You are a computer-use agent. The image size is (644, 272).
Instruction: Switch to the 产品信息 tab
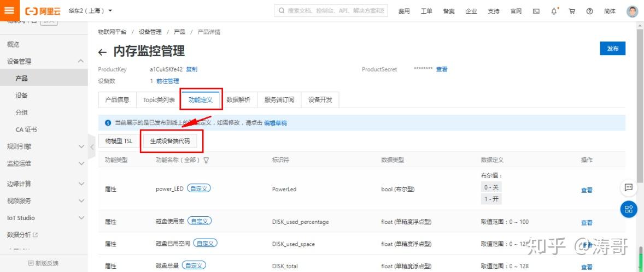click(118, 100)
